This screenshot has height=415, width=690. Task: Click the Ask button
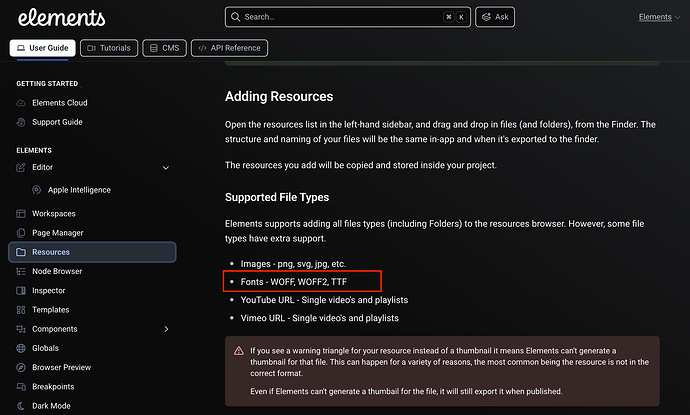pyautogui.click(x=495, y=17)
